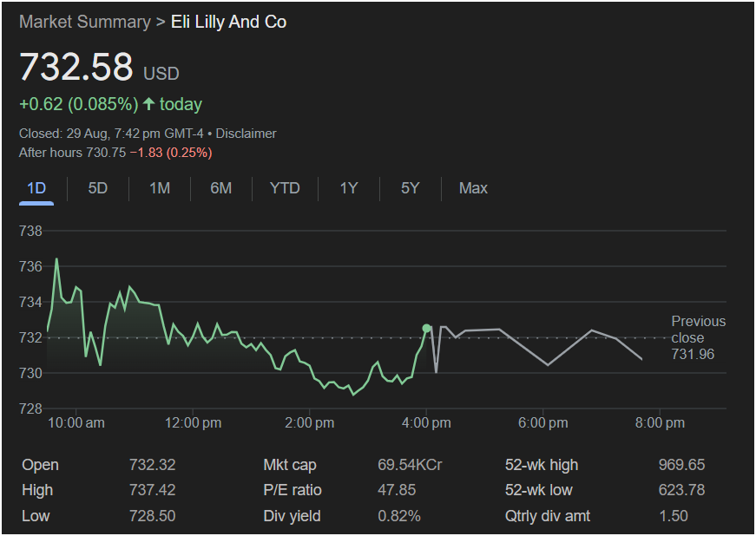
Task: Click the green end-of-day marker dot on chart
Action: click(x=426, y=328)
